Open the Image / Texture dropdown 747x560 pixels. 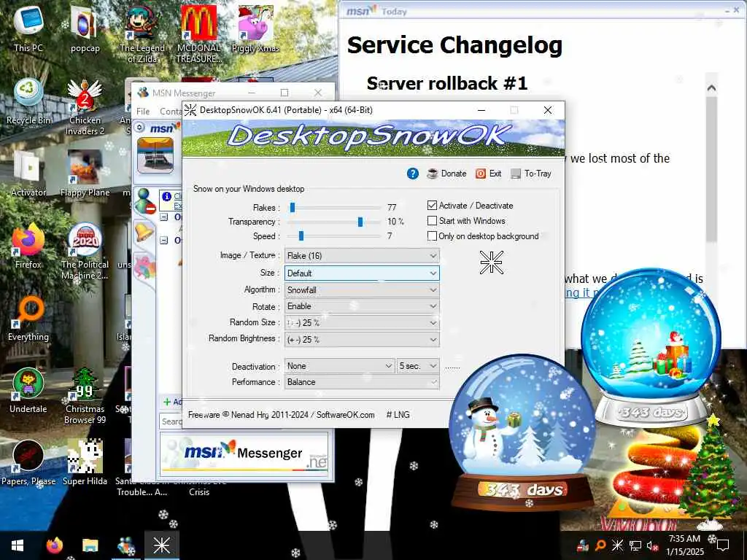pos(362,256)
